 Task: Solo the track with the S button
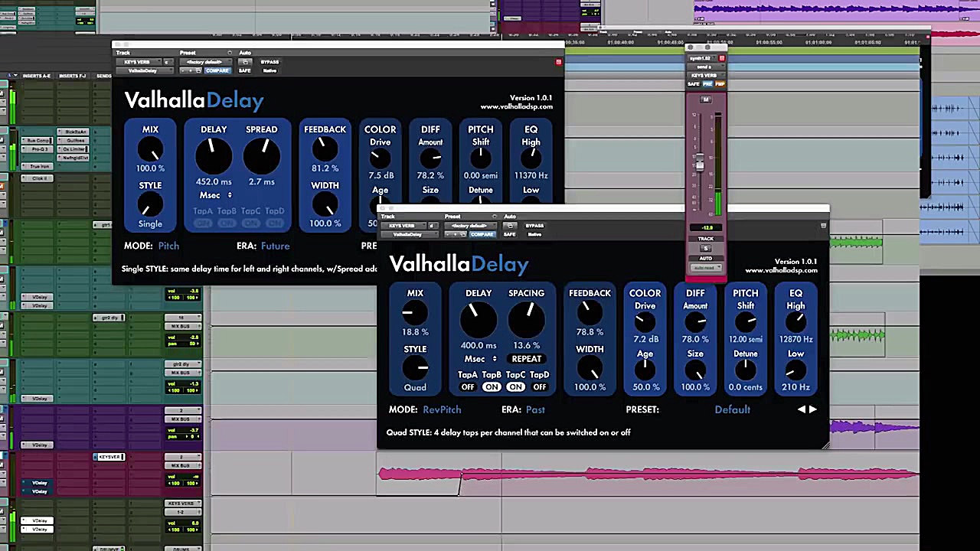point(706,249)
